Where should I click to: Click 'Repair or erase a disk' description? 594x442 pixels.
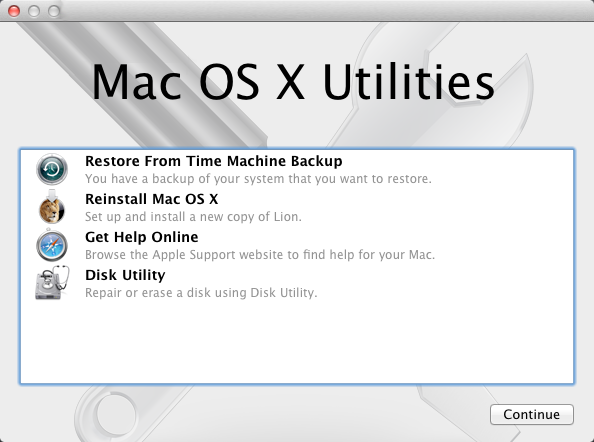tap(201, 292)
